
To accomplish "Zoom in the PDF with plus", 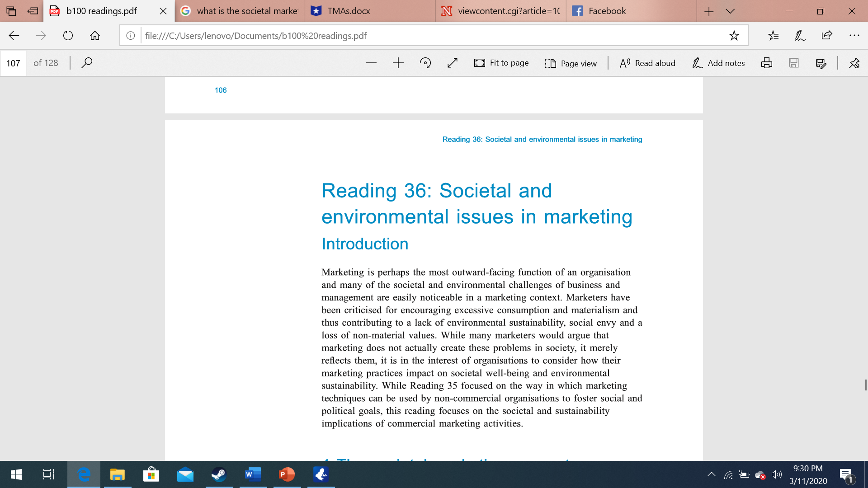I will click(398, 63).
